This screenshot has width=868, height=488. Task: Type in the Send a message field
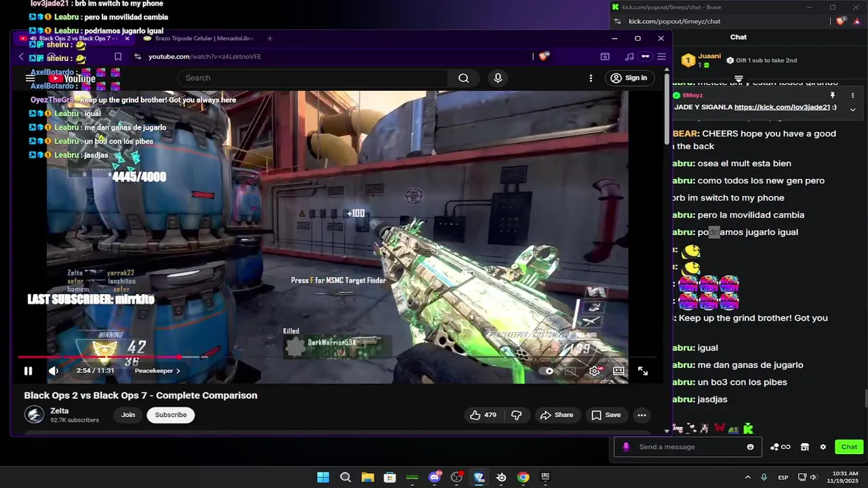pyautogui.click(x=687, y=447)
